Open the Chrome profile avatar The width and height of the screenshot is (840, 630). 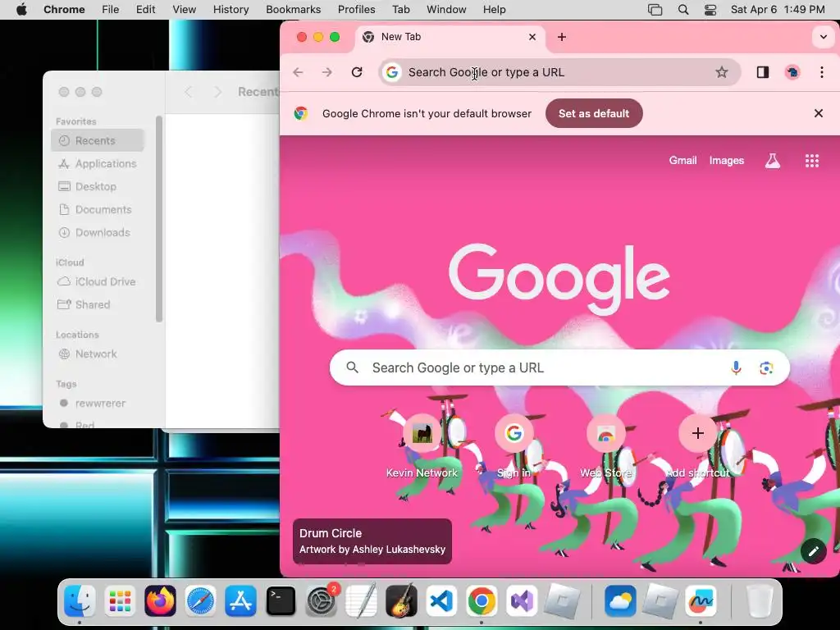pos(792,72)
